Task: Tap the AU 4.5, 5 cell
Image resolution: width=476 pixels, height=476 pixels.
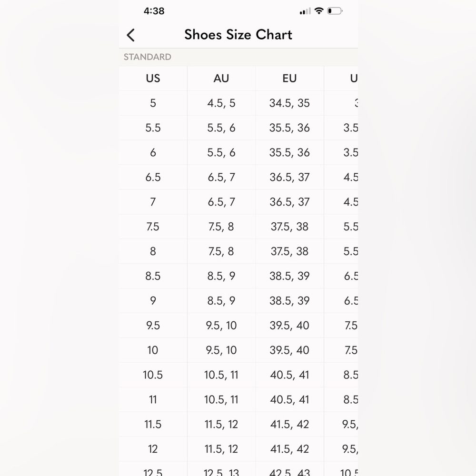Action: [x=221, y=103]
